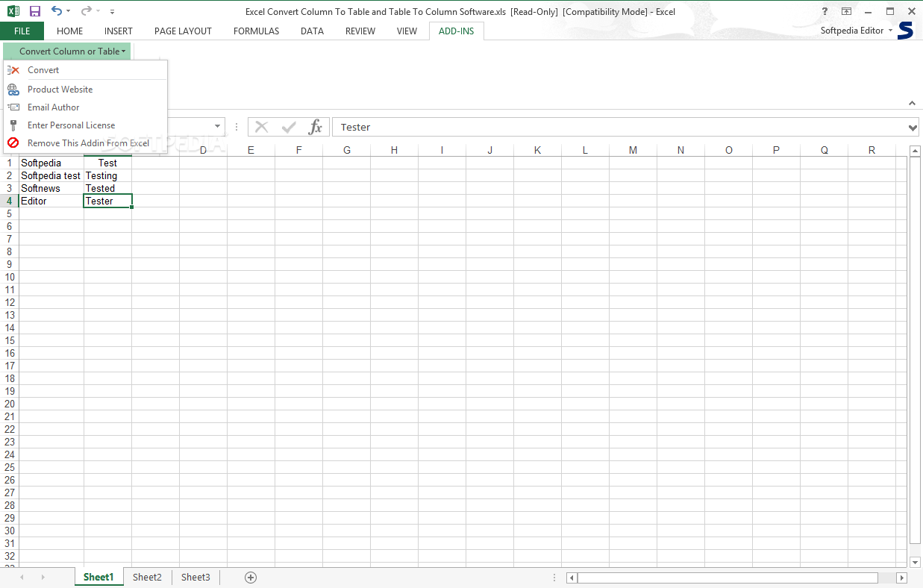Viewport: 923px width, 588px height.
Task: Open the Undo history dropdown arrow
Action: [69, 12]
